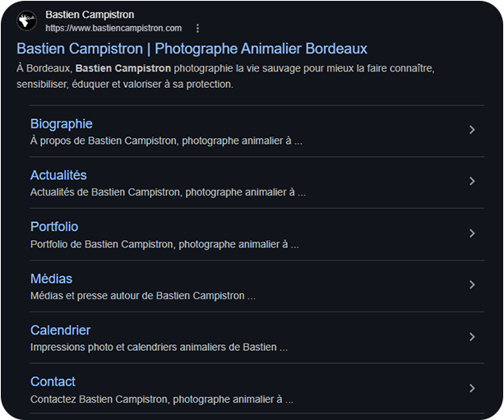
Task: Click 'Médias et presse autour de' description
Action: (143, 296)
